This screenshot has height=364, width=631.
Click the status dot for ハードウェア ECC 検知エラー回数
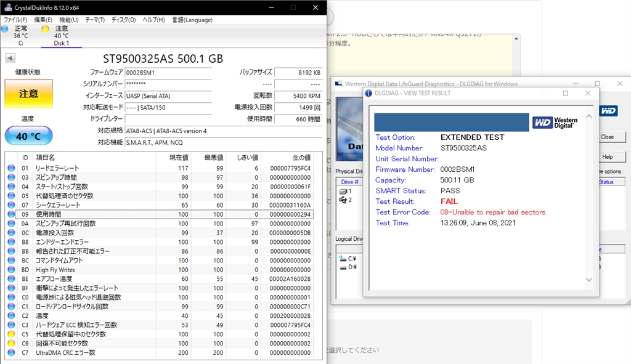point(11,325)
